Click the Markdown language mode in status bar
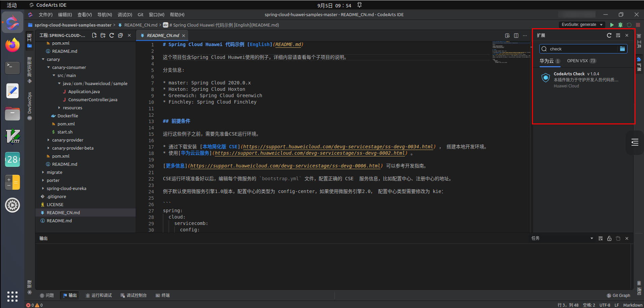This screenshot has height=308, width=644. (633, 305)
